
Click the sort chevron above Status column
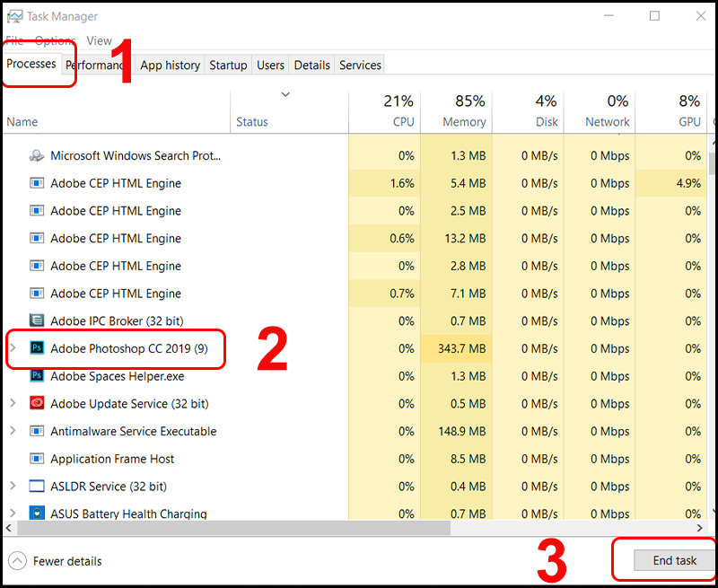pos(285,95)
